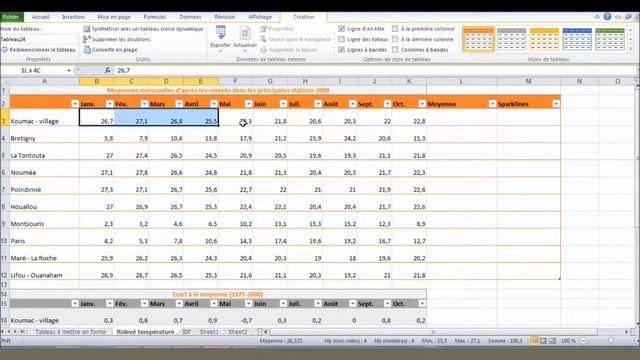Viewport: 640px width, 360px height.
Task: Click the Redimensionner le tableau icon
Action: tap(4, 50)
